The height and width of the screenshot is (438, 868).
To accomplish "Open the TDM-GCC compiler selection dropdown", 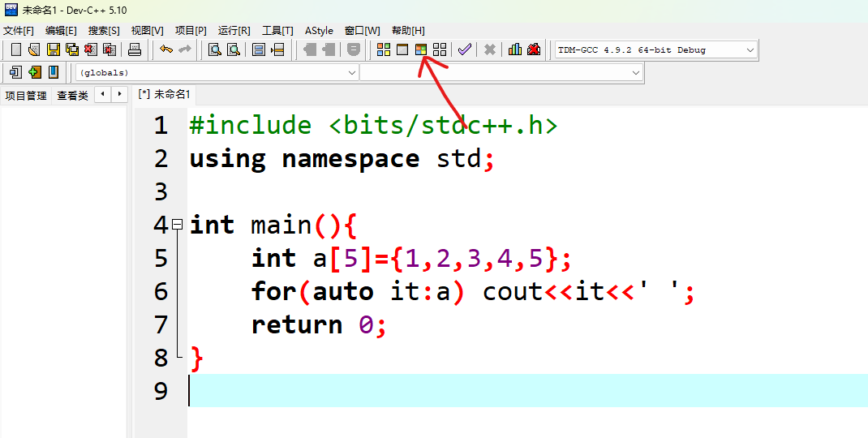I will [750, 50].
